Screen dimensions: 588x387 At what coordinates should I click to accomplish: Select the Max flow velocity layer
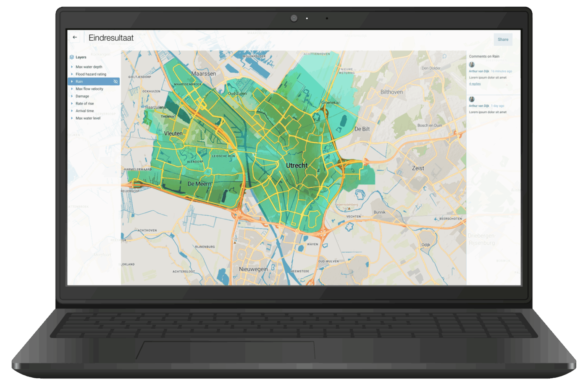[x=89, y=89]
